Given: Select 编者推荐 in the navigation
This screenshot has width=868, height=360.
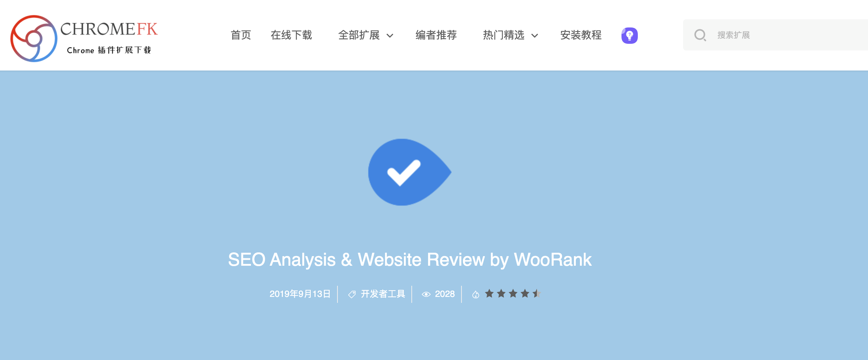Looking at the screenshot, I should tap(436, 35).
